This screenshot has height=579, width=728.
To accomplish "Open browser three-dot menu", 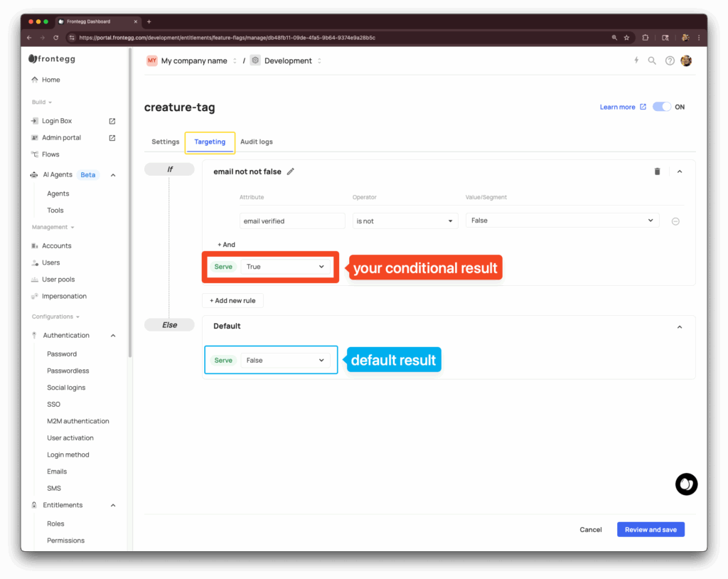I will click(x=699, y=38).
